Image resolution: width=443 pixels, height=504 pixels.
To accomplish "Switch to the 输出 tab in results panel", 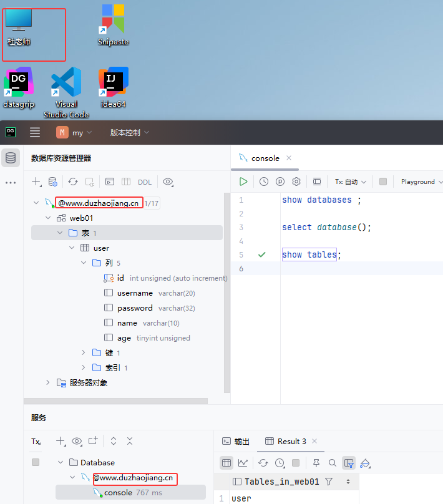I will pyautogui.click(x=236, y=441).
